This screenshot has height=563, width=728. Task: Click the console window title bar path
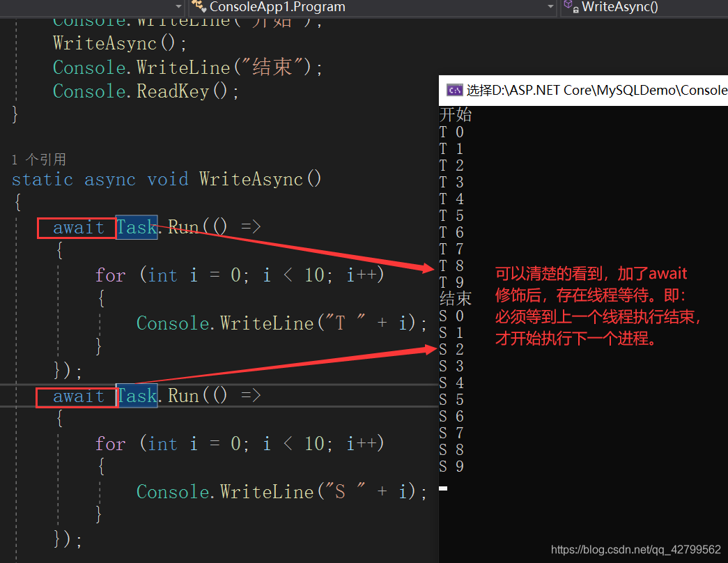(596, 90)
